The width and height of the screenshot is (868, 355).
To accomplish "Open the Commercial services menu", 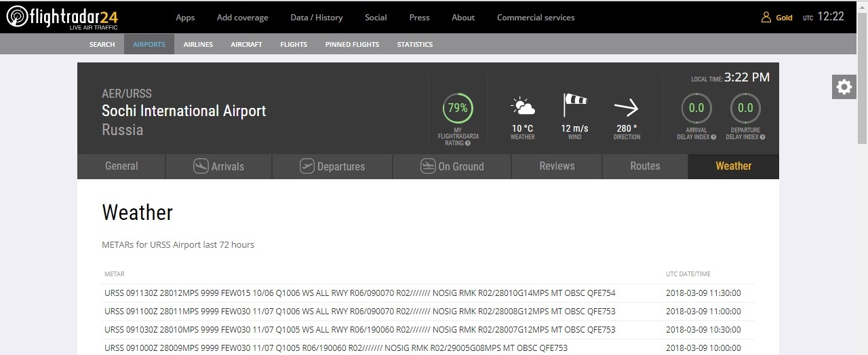I will [535, 17].
